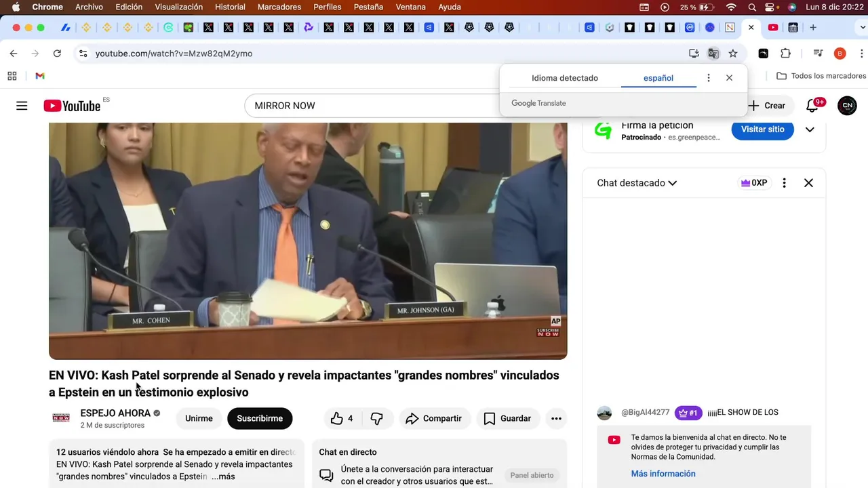Open more actions ellipsis under the video
The image size is (868, 488).
tap(556, 419)
